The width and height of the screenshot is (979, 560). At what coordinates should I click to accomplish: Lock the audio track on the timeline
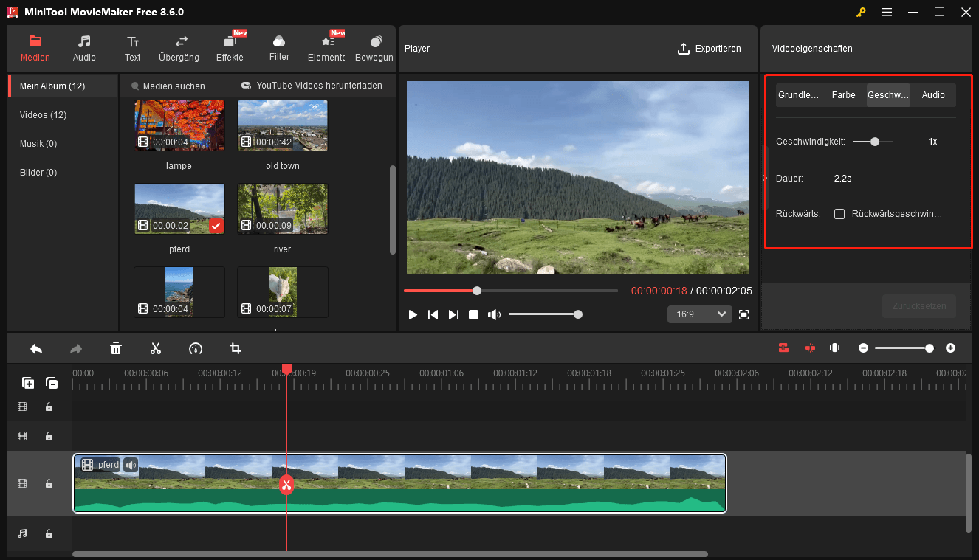(x=49, y=533)
